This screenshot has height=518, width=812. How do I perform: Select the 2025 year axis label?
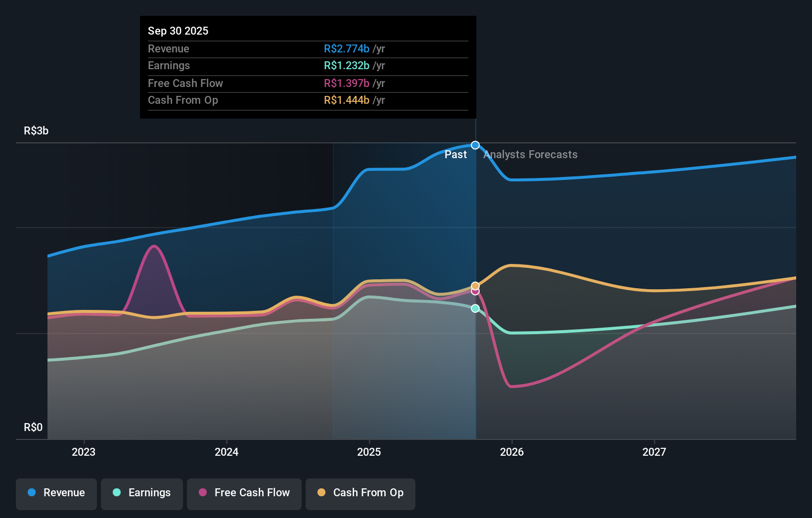coord(369,452)
